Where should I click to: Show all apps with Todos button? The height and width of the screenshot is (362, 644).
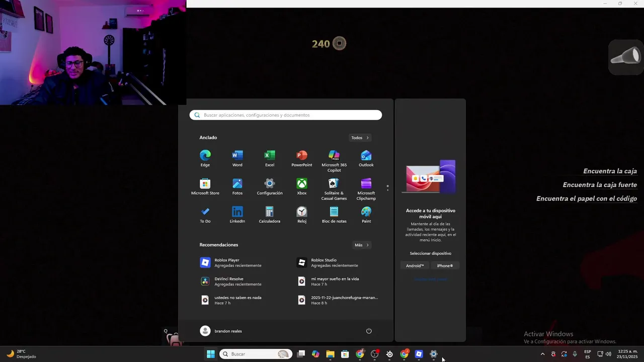pyautogui.click(x=360, y=138)
